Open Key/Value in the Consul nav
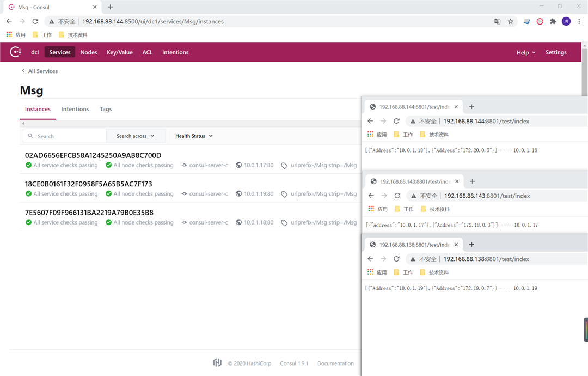Viewport: 588px width, 376px height. pos(120,52)
